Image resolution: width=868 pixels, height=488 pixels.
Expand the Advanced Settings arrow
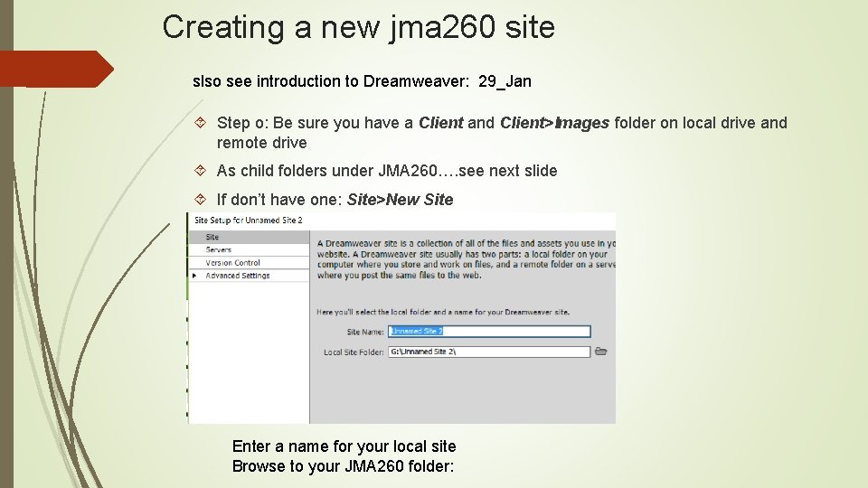(194, 276)
